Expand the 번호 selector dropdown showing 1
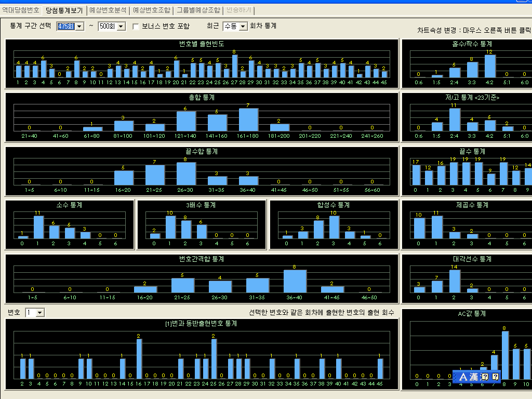 [x=40, y=313]
